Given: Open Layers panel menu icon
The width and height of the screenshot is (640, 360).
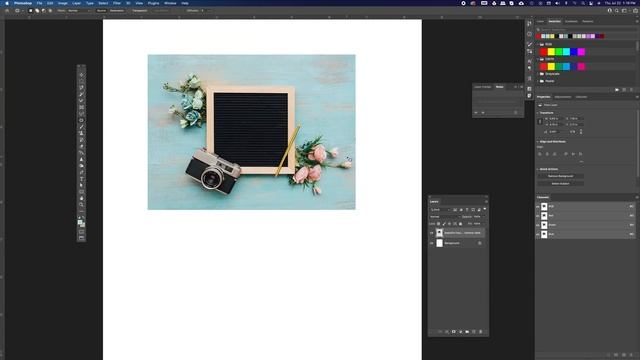Looking at the screenshot, I should [486, 201].
